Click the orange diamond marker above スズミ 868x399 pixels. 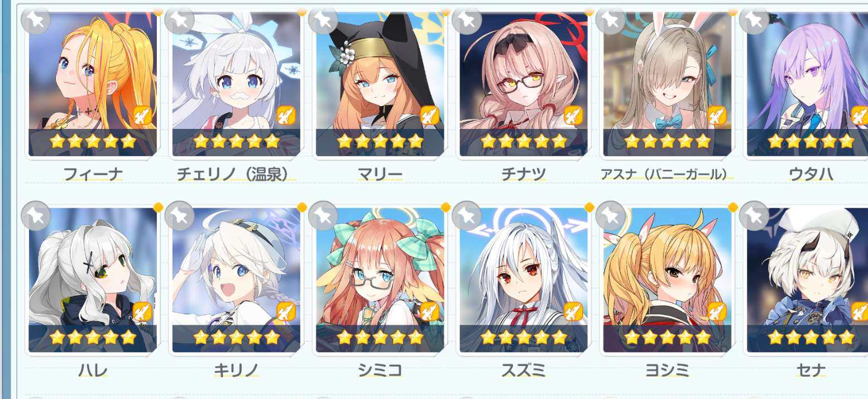(589, 207)
